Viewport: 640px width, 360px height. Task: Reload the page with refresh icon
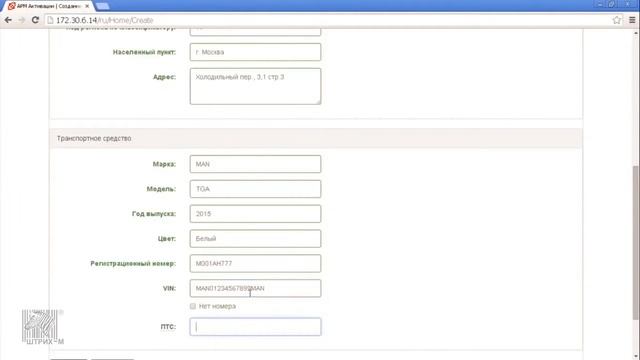pos(36,20)
